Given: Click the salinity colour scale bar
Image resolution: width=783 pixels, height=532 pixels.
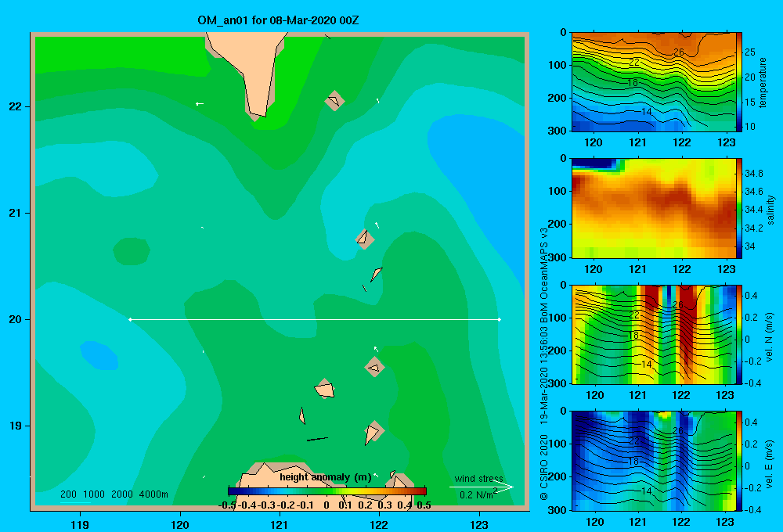Looking at the screenshot, I should click(739, 208).
